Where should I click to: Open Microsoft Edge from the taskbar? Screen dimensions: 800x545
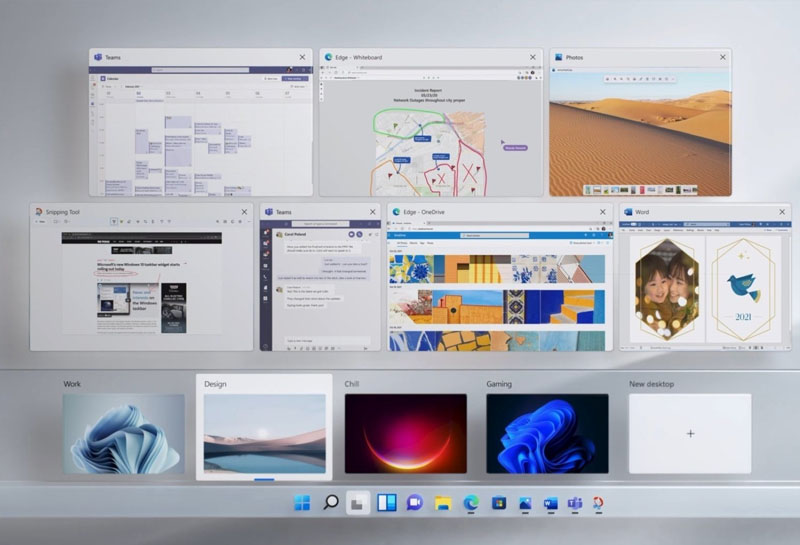point(471,503)
